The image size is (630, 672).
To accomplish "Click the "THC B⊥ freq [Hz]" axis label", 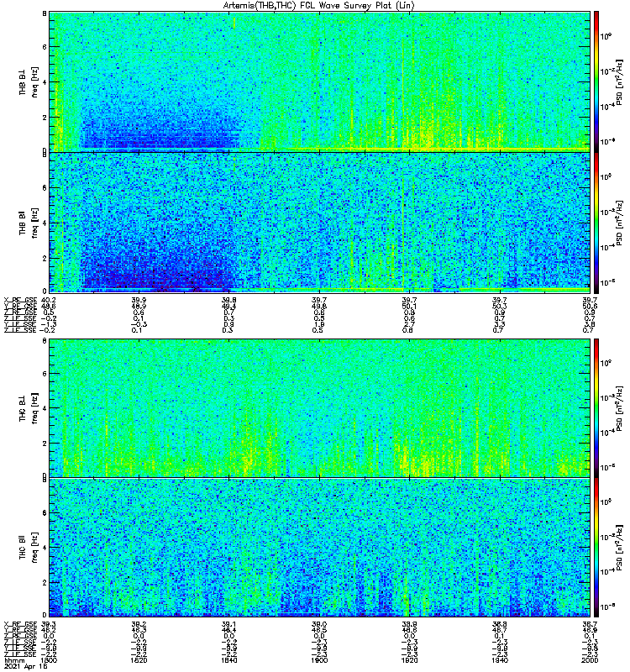I will coord(29,408).
